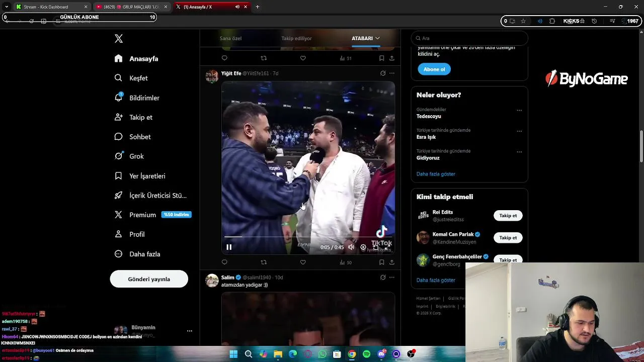
Task: Open the Tedescoyu trending topic
Action: [x=429, y=116]
